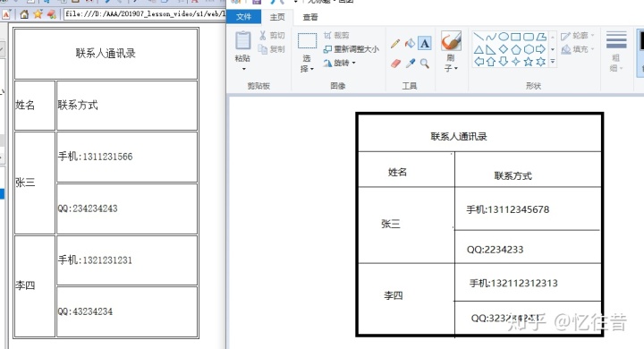The width and height of the screenshot is (644, 349).
Task: Click 手机:132112312313 text on Paint canvas
Action: (x=513, y=284)
